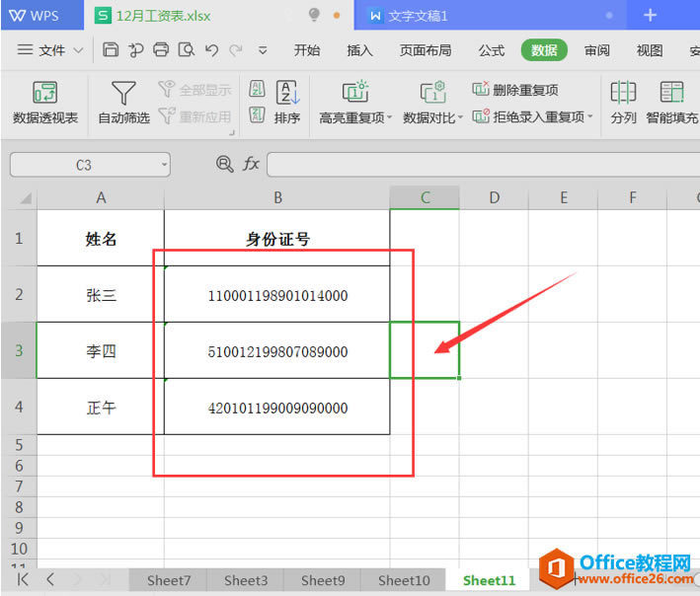This screenshot has height=596, width=700.
Task: Select column B header
Action: coord(277,197)
